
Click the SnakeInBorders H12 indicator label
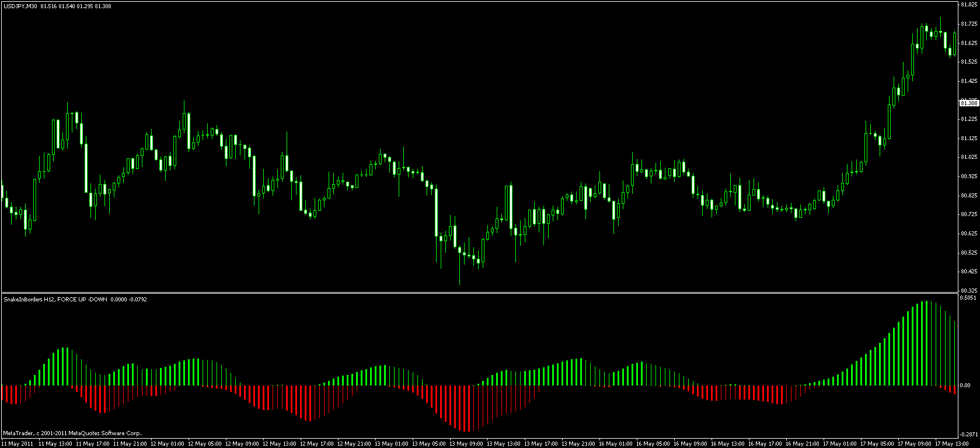(29, 299)
